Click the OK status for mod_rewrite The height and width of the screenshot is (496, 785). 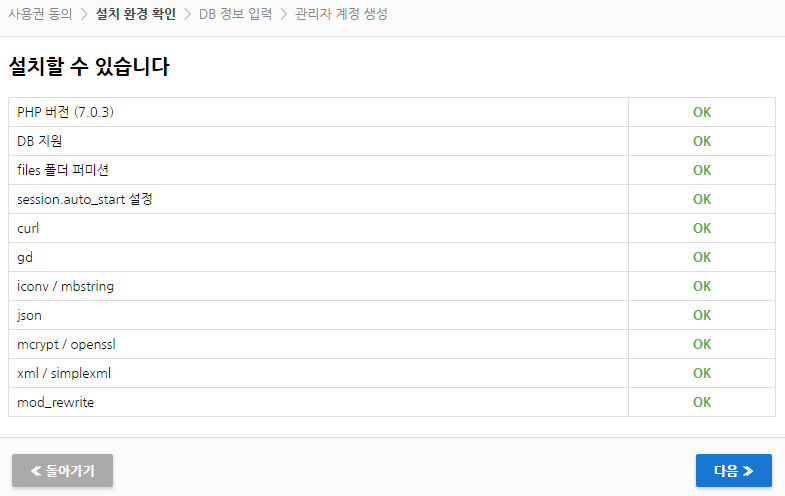pyautogui.click(x=702, y=402)
